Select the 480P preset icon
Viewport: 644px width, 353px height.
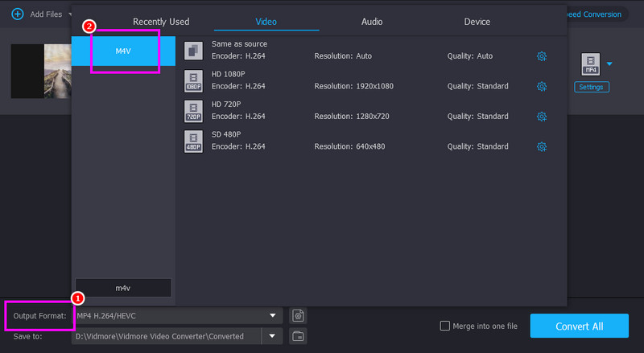point(193,142)
